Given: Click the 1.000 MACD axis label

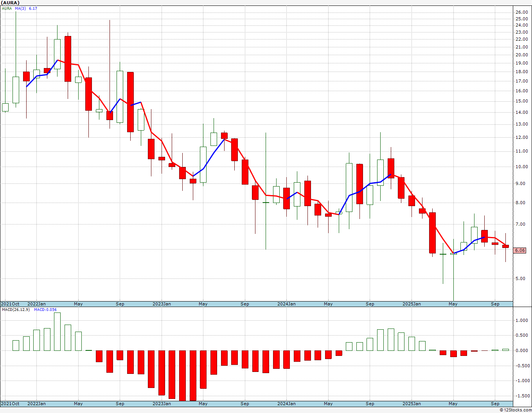Looking at the screenshot, I should coord(522,320).
